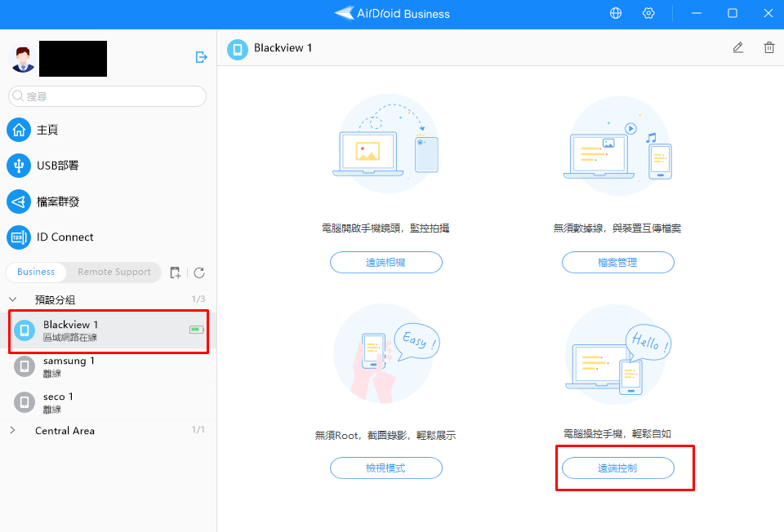Switch to the Remote Support tab
The image size is (784, 532).
coord(114,273)
